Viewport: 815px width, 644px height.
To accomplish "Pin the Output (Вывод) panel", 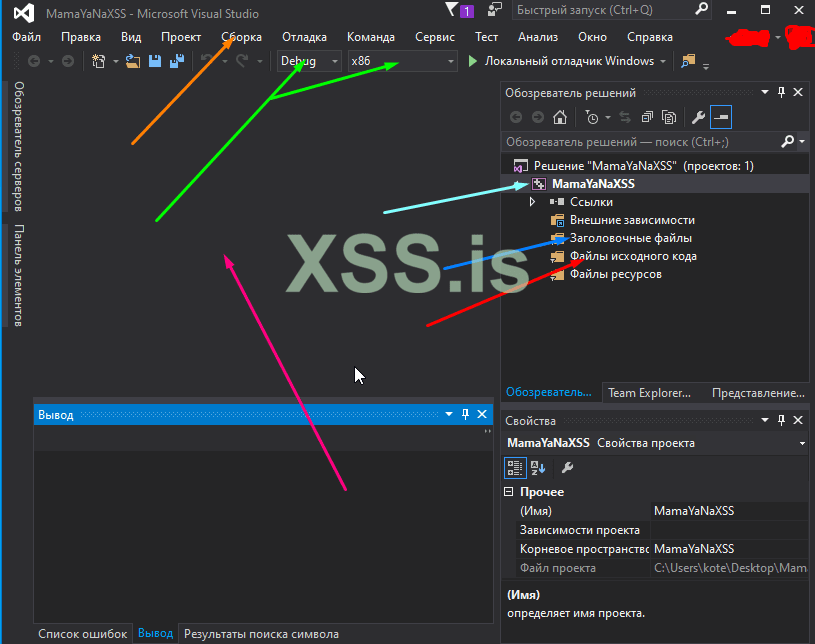I will pos(465,414).
